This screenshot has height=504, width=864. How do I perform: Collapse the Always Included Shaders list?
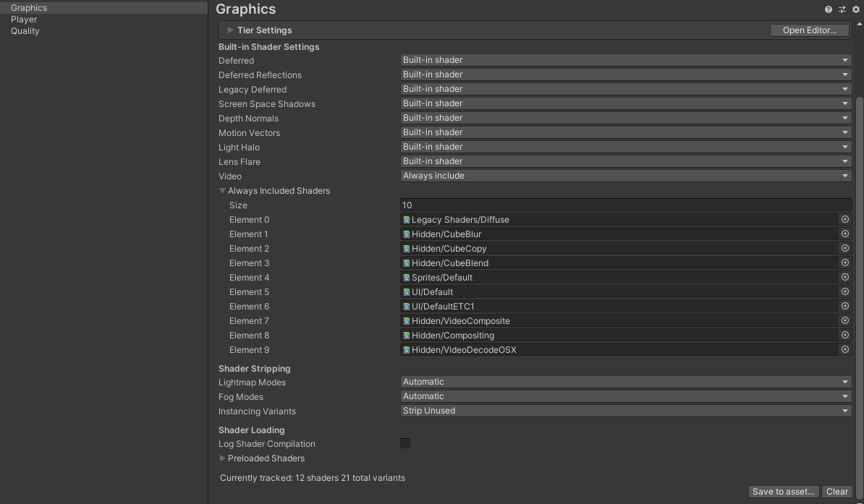223,190
